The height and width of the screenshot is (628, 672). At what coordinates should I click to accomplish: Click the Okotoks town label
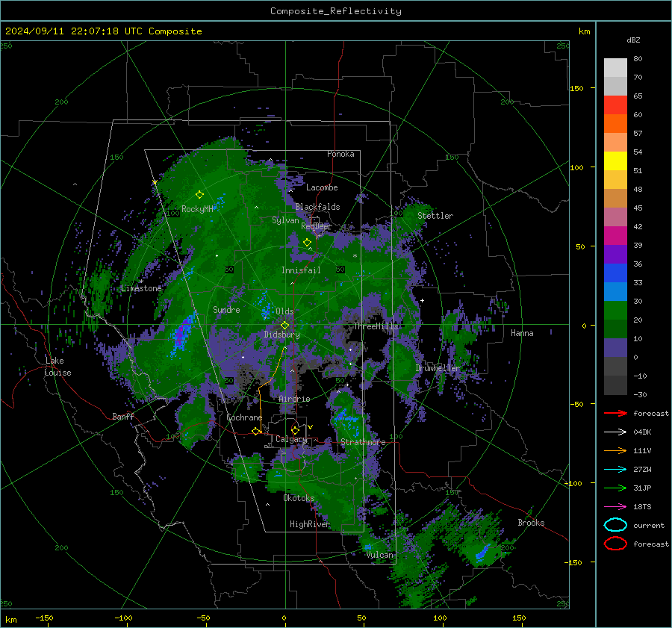click(x=299, y=498)
